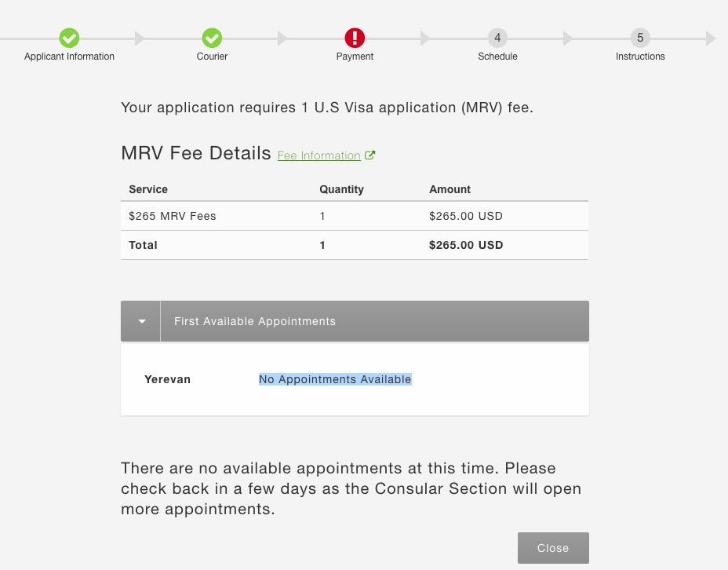This screenshot has width=728, height=570.
Task: Toggle the First Available Appointments header bar
Action: 355,321
